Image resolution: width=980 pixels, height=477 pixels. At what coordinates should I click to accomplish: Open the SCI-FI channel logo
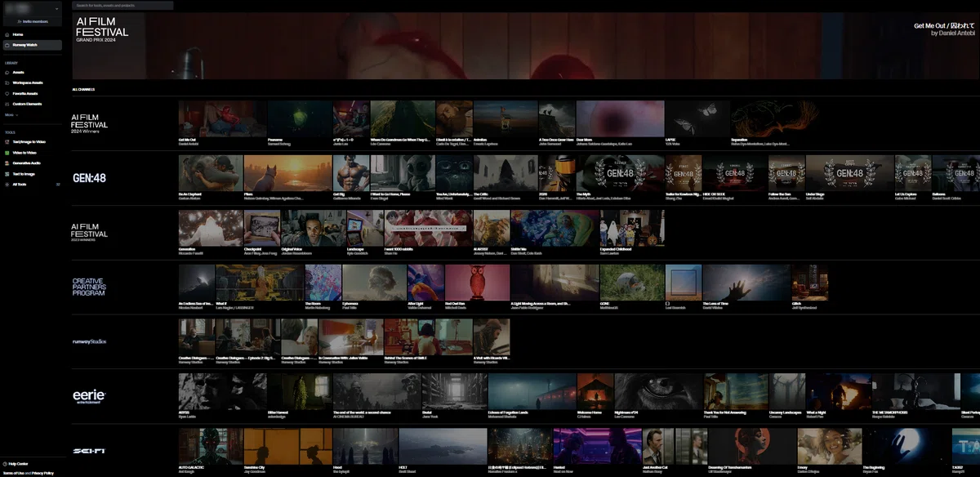pyautogui.click(x=89, y=451)
